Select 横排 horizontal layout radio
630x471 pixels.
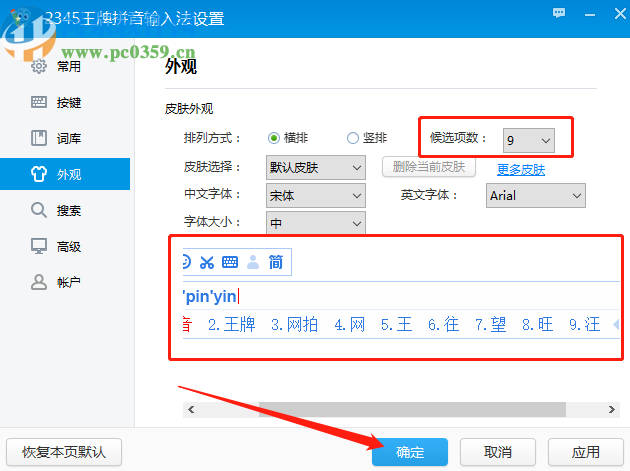(288, 138)
